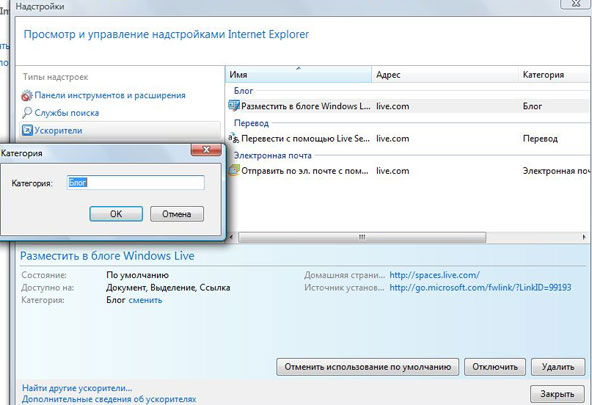Image resolution: width=592 pixels, height=405 pixels.
Task: Select 'Службы поиска' add-on type
Action: [x=67, y=112]
